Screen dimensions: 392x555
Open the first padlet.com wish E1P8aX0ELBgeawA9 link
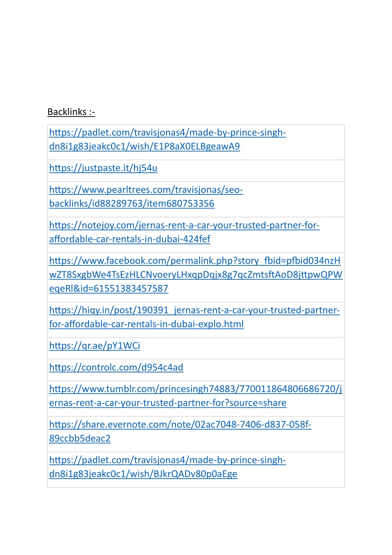coord(167,139)
